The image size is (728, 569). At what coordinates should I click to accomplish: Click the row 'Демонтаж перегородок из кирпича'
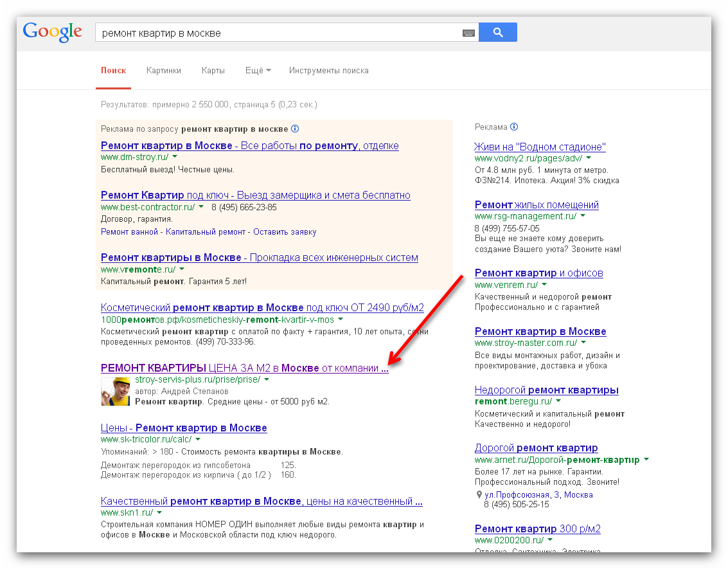pyautogui.click(x=199, y=474)
